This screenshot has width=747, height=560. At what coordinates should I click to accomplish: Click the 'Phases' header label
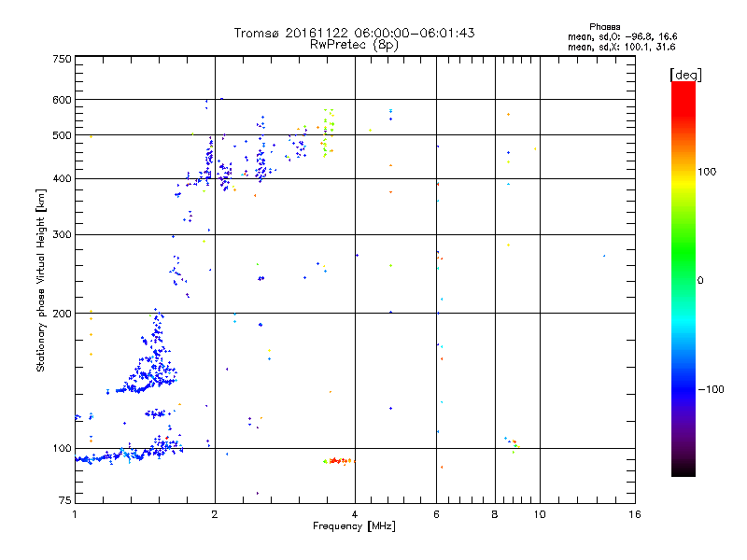coord(604,27)
